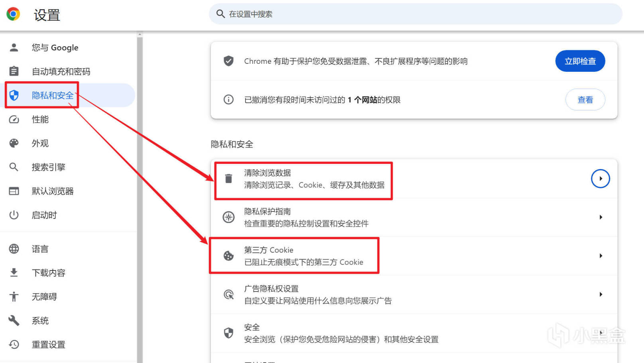Click the 立即检查 button
Image resolution: width=644 pixels, height=363 pixels.
tap(580, 61)
